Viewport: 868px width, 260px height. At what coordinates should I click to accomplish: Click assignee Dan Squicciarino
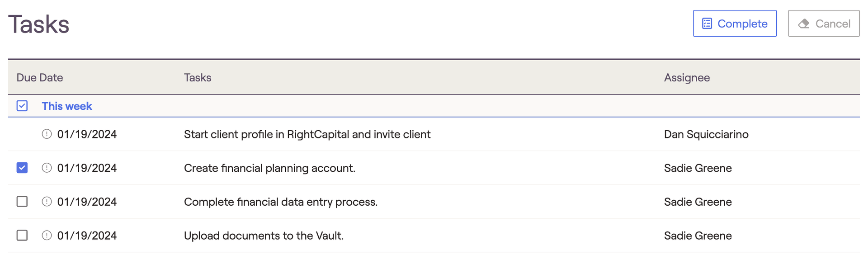point(706,134)
